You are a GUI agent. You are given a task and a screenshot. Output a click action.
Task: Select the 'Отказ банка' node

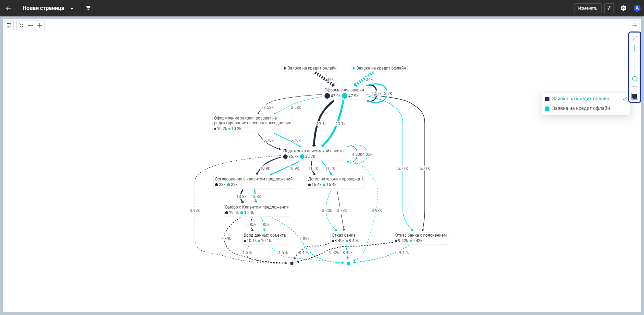click(x=345, y=238)
